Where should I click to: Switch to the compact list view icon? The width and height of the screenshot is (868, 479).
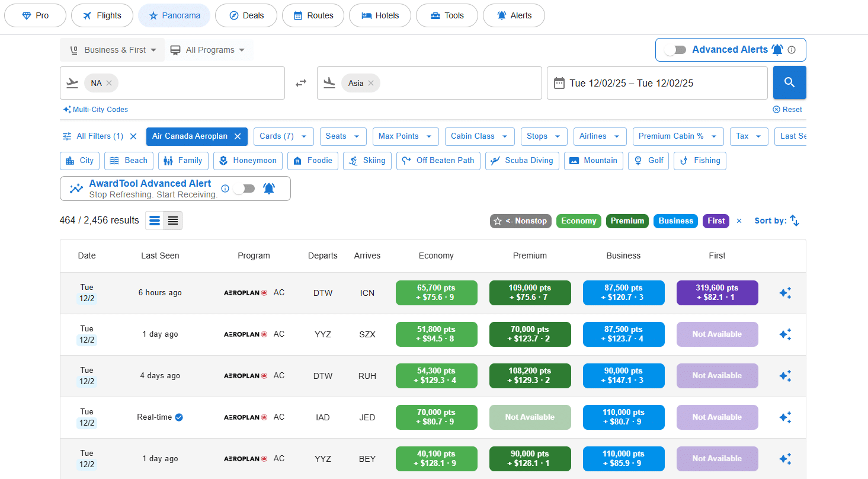click(x=173, y=221)
